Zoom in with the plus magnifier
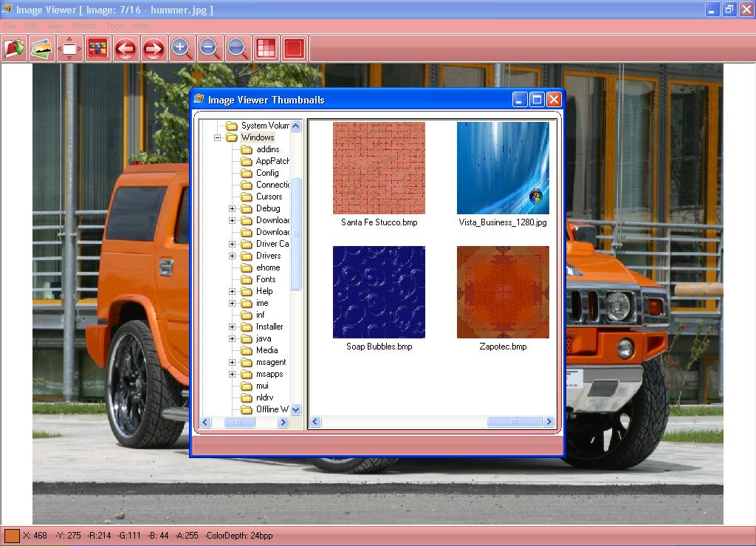 coord(181,49)
